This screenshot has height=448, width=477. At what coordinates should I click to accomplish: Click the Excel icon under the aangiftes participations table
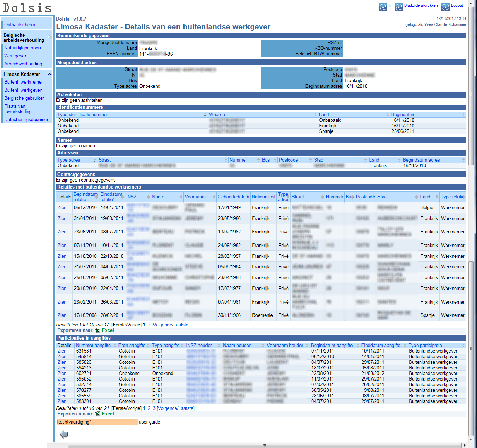(98, 414)
